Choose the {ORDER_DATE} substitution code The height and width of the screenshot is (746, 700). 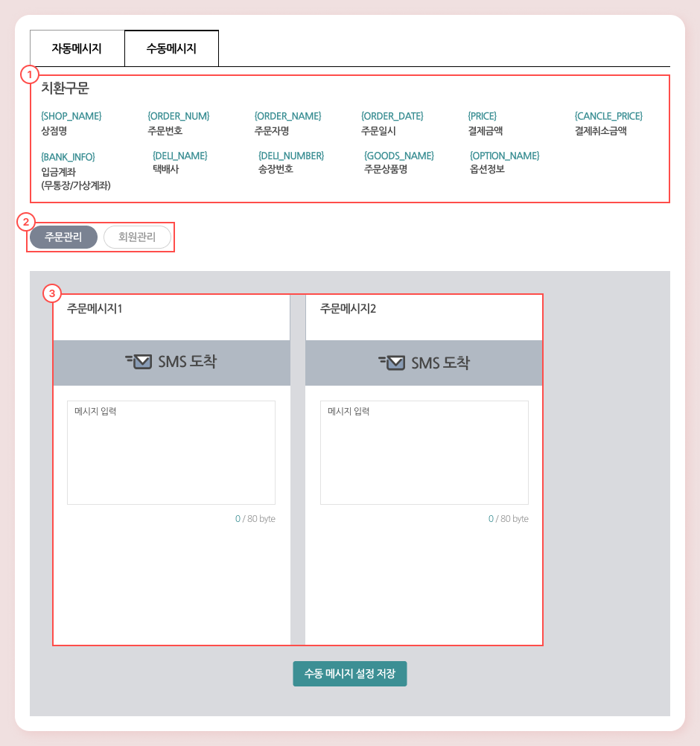(x=392, y=116)
